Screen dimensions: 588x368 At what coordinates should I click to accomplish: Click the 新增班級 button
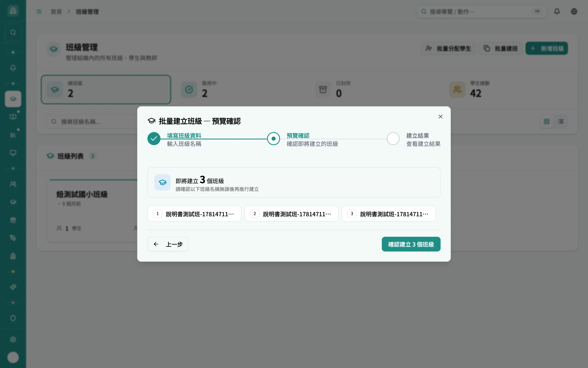(x=546, y=48)
